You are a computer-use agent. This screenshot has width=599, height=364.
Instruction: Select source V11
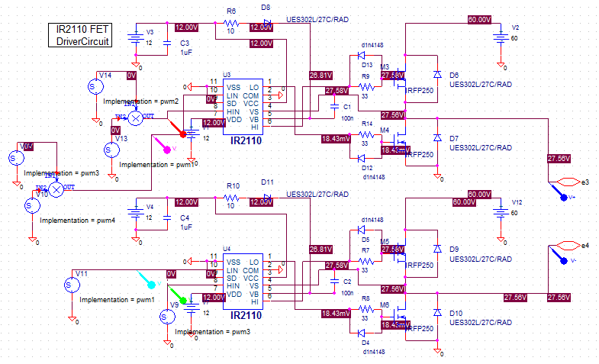72,285
